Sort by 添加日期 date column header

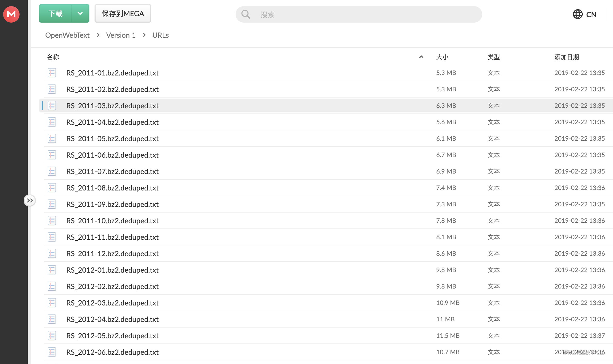(566, 57)
